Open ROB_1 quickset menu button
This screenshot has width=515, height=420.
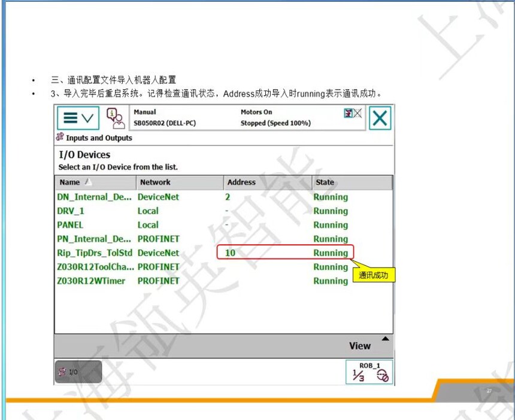pyautogui.click(x=369, y=372)
